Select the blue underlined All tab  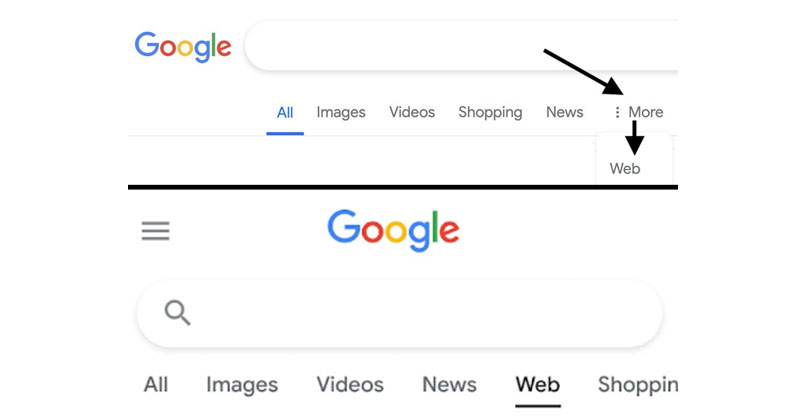285,112
